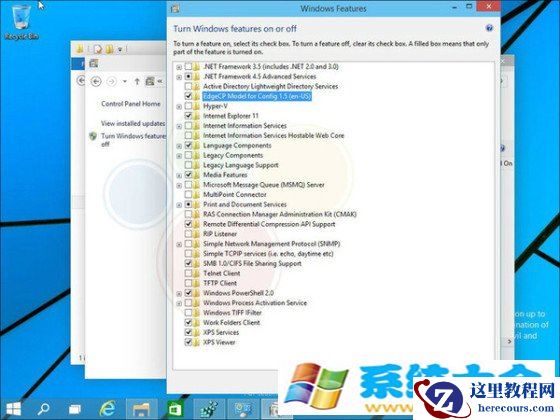Uncheck XPS Viewer checkbox
The height and width of the screenshot is (420, 560).
pos(188,342)
